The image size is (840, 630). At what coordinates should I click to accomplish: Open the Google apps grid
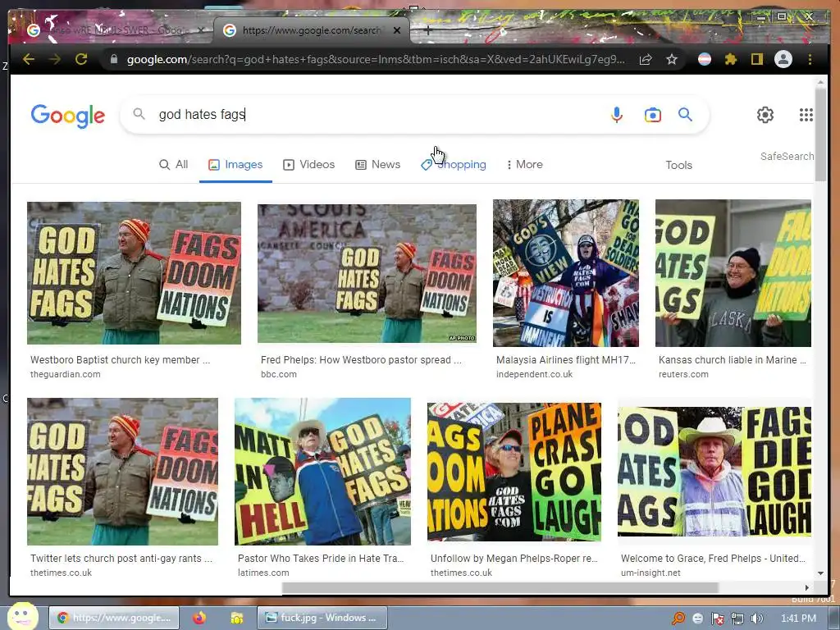806,115
